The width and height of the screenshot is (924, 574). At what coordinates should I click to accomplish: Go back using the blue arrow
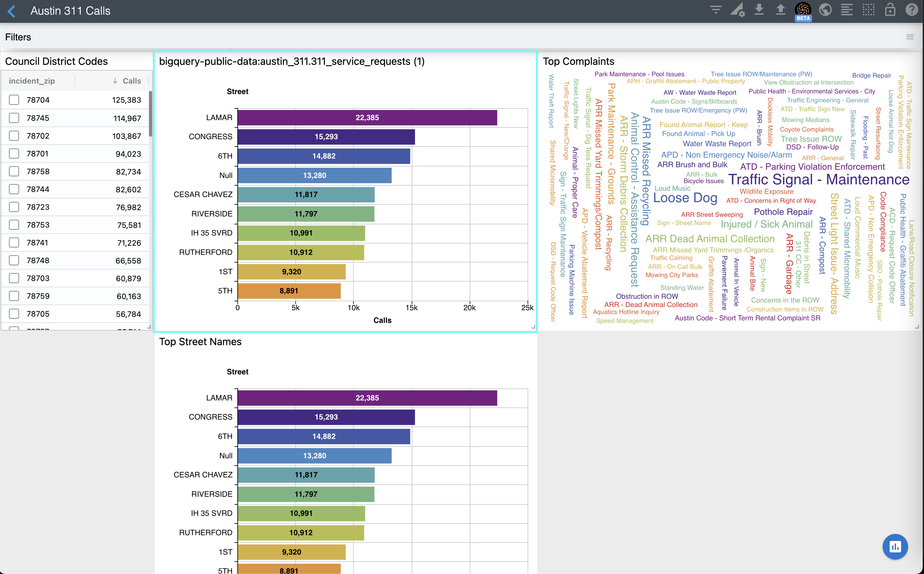(12, 11)
